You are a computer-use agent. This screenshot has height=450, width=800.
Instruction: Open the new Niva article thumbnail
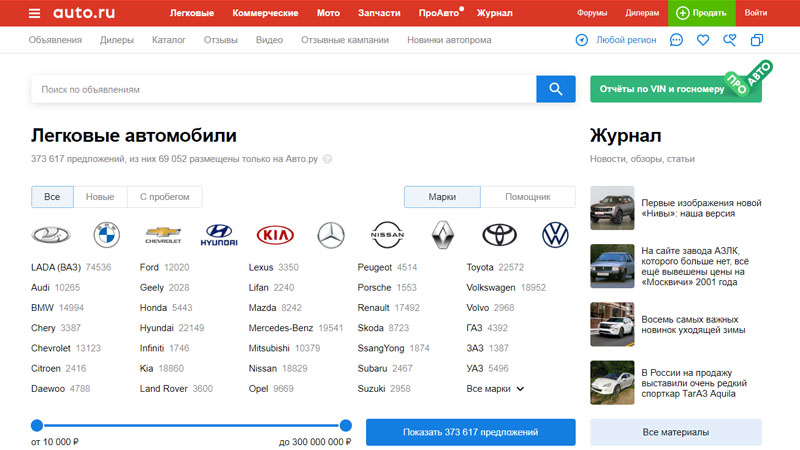click(x=612, y=208)
